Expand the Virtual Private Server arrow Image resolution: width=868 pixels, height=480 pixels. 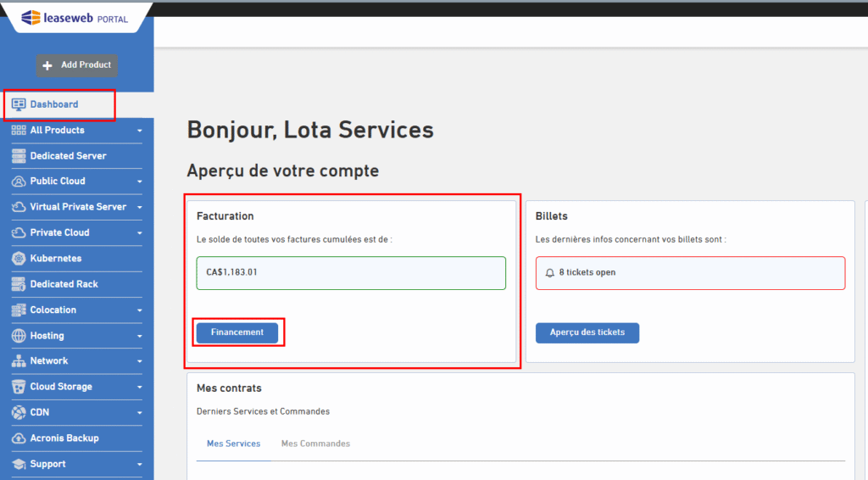click(139, 208)
